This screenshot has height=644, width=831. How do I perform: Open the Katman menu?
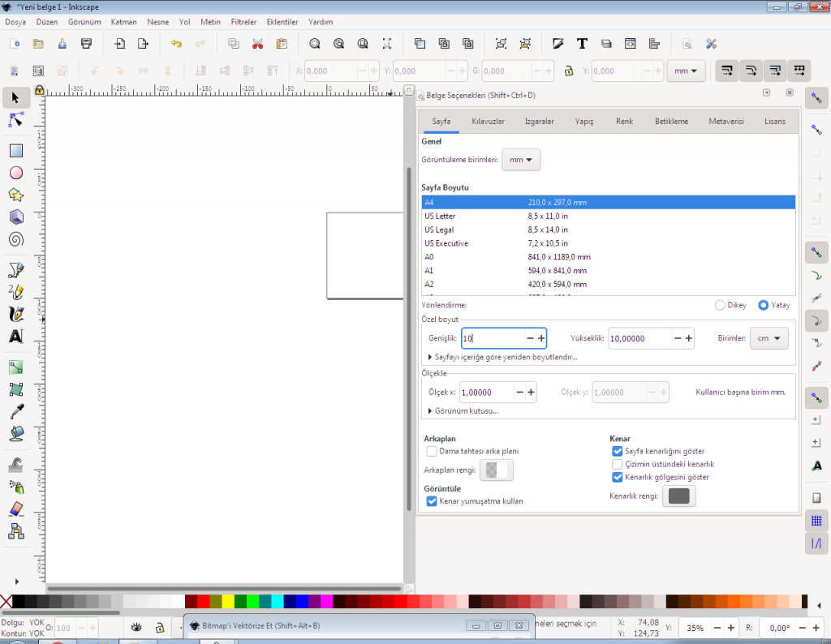(x=123, y=22)
